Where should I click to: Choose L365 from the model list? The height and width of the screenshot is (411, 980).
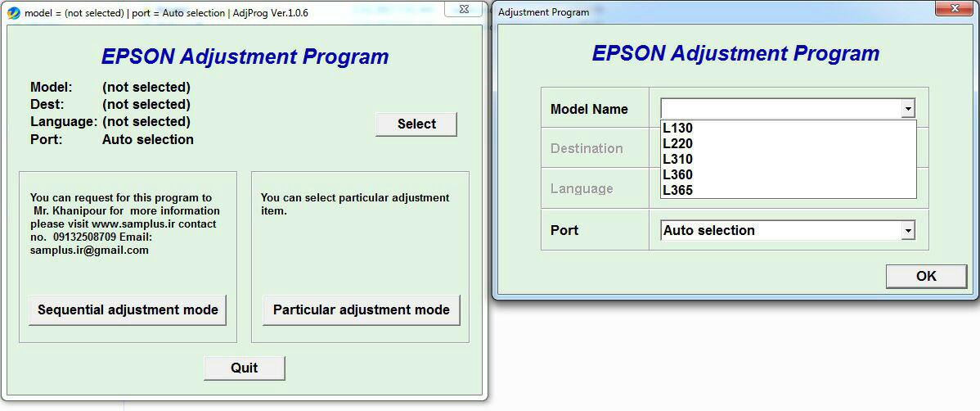(788, 190)
